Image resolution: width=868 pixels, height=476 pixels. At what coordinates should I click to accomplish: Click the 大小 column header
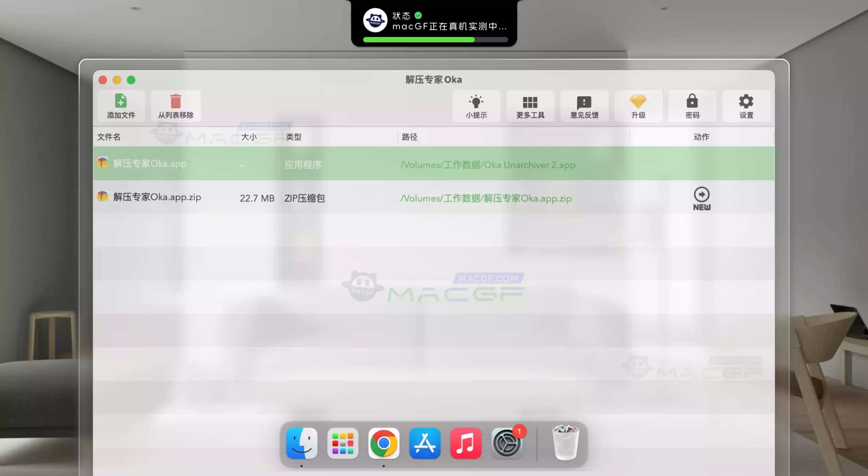(249, 137)
